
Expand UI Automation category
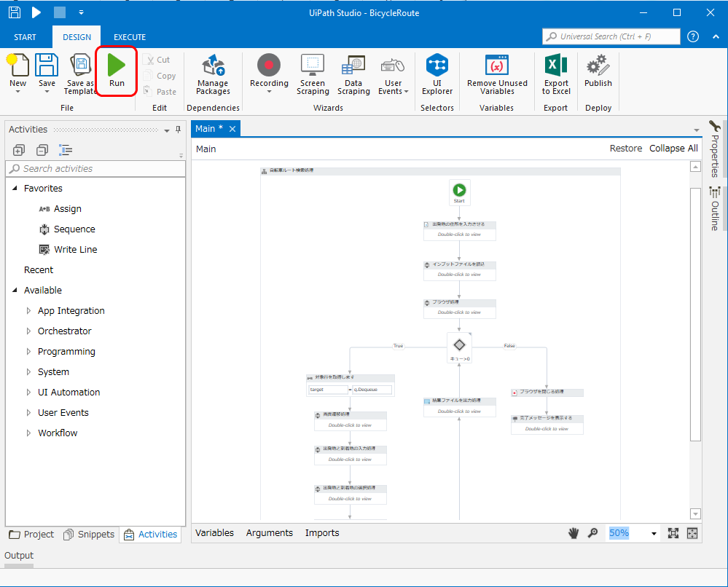tap(28, 392)
